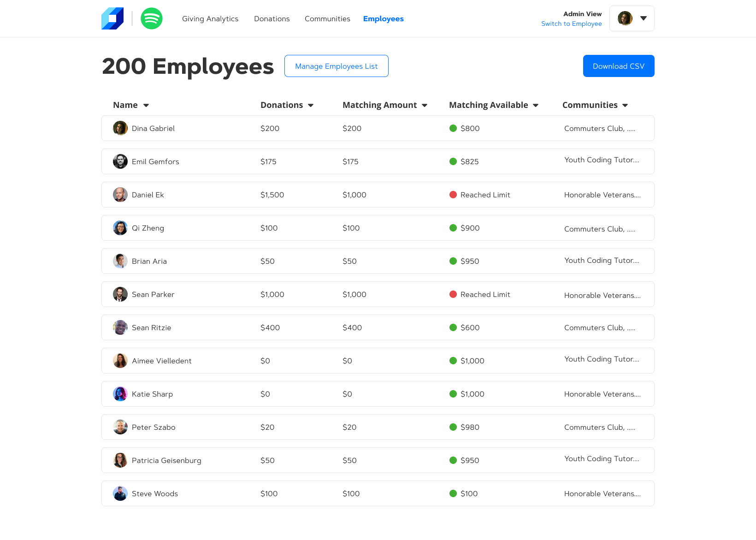Viewport: 756px width, 540px height.
Task: Click Sean Ritzie's avatar
Action: click(x=120, y=327)
